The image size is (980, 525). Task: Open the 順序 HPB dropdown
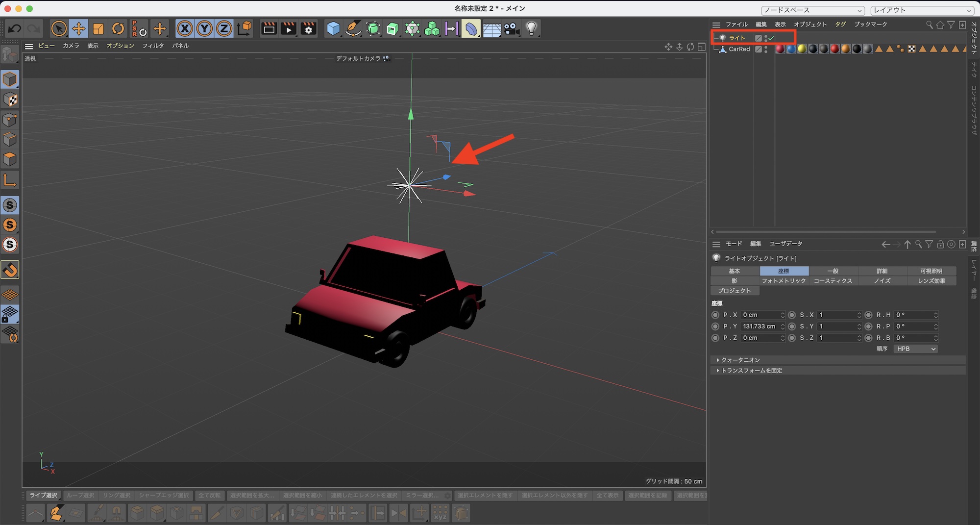click(916, 349)
